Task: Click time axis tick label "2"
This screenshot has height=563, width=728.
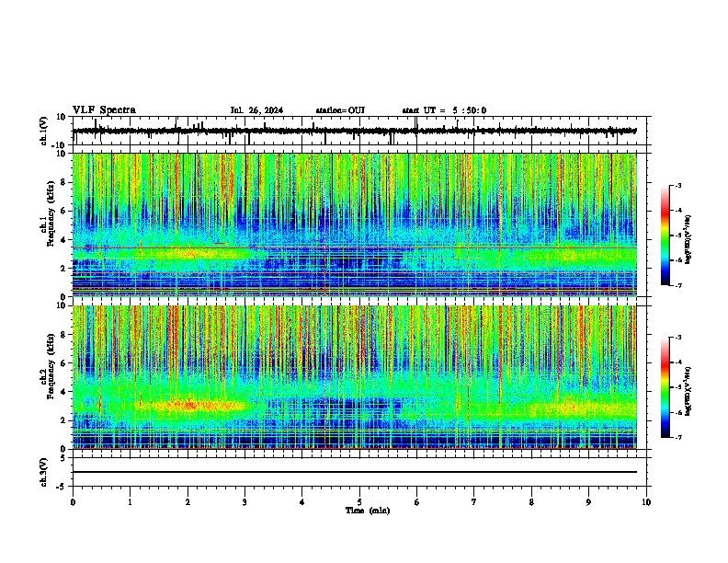Action: coord(188,502)
